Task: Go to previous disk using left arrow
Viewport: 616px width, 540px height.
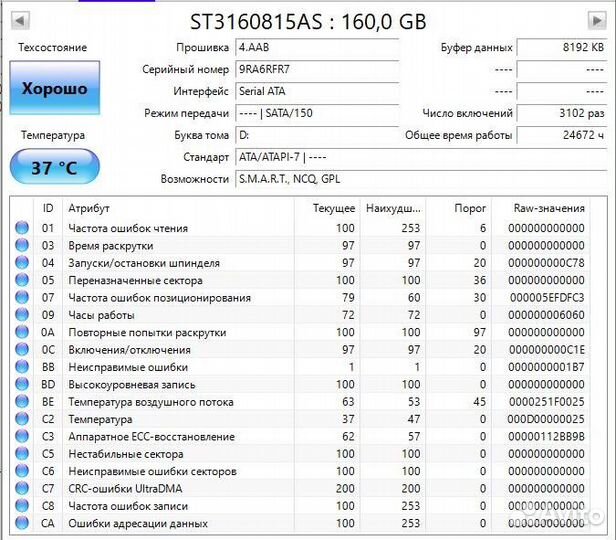Action: [x=20, y=20]
